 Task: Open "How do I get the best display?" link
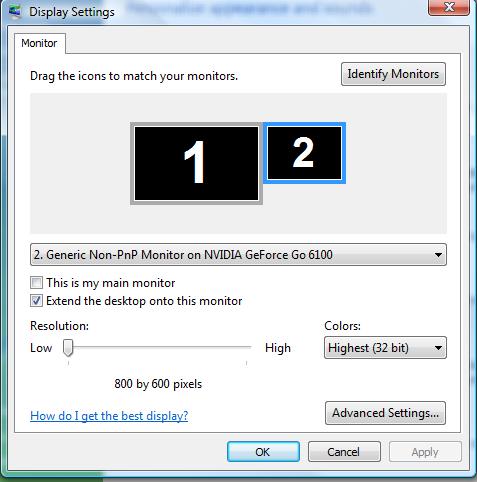[x=109, y=416]
